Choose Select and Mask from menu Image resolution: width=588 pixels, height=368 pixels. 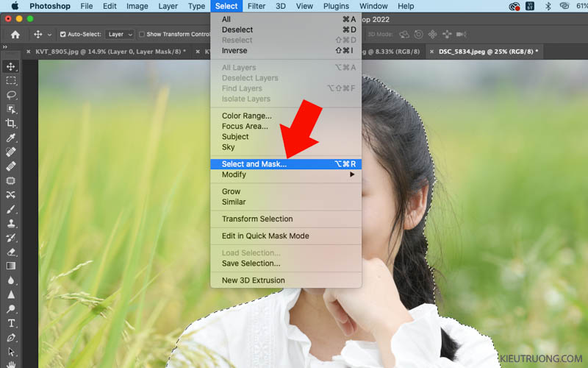click(x=286, y=163)
